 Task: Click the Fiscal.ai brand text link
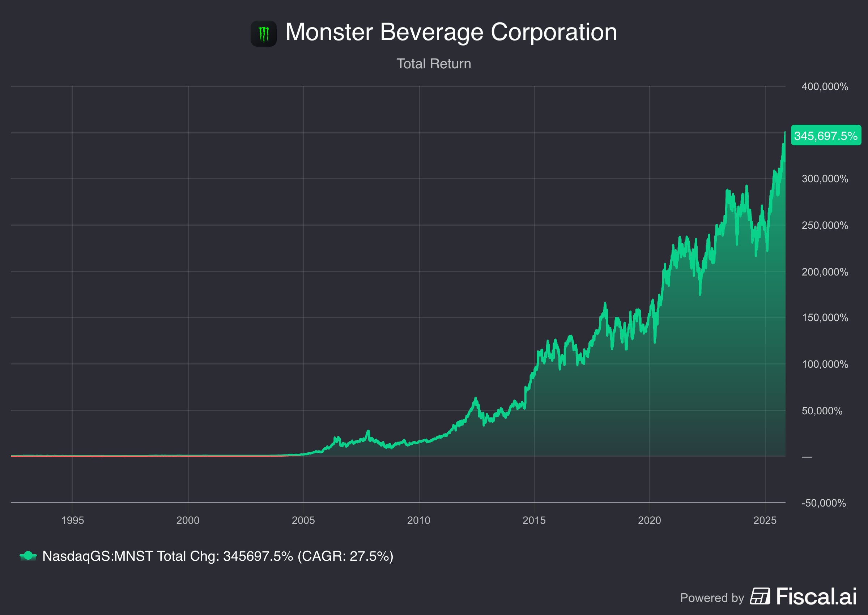pos(816,596)
